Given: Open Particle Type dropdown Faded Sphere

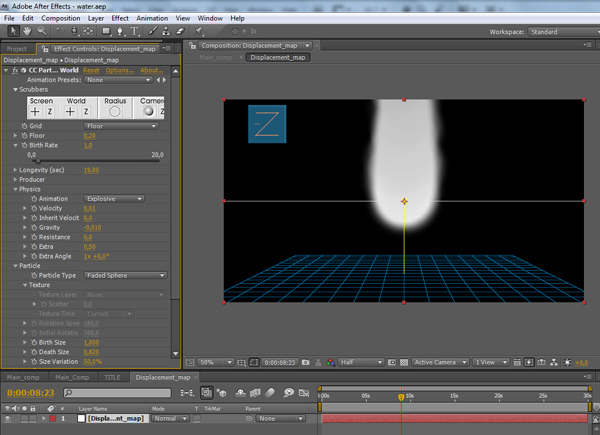Looking at the screenshot, I should click(125, 275).
